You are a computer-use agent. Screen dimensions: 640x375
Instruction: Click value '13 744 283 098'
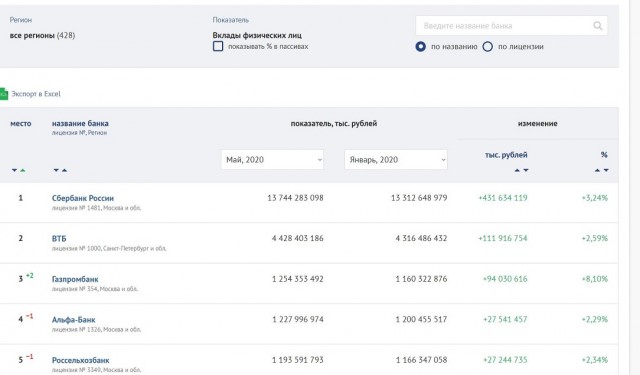[296, 198]
